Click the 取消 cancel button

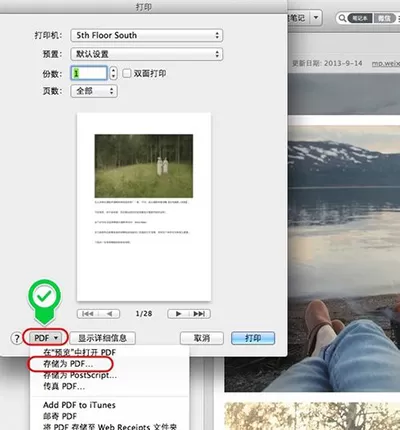pos(202,338)
